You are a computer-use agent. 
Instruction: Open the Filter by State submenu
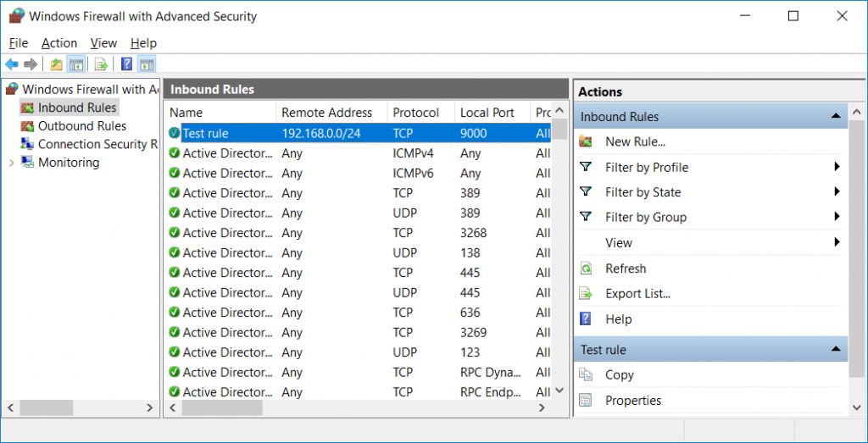(837, 192)
